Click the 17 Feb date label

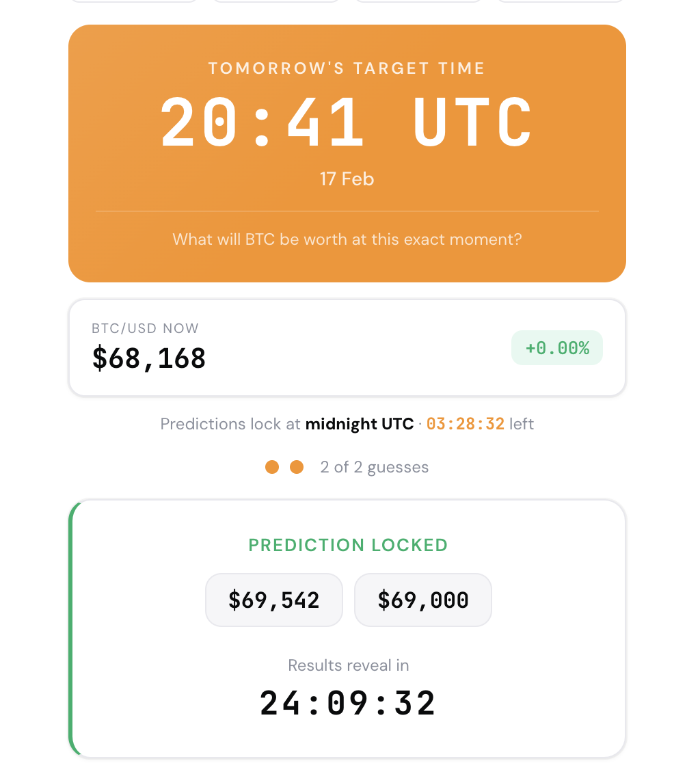tap(347, 178)
